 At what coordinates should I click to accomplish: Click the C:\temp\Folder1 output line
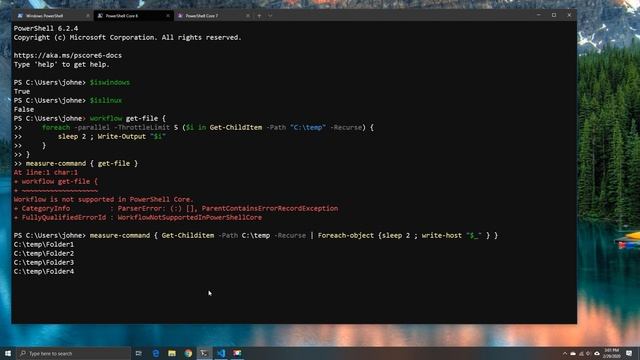pos(44,244)
